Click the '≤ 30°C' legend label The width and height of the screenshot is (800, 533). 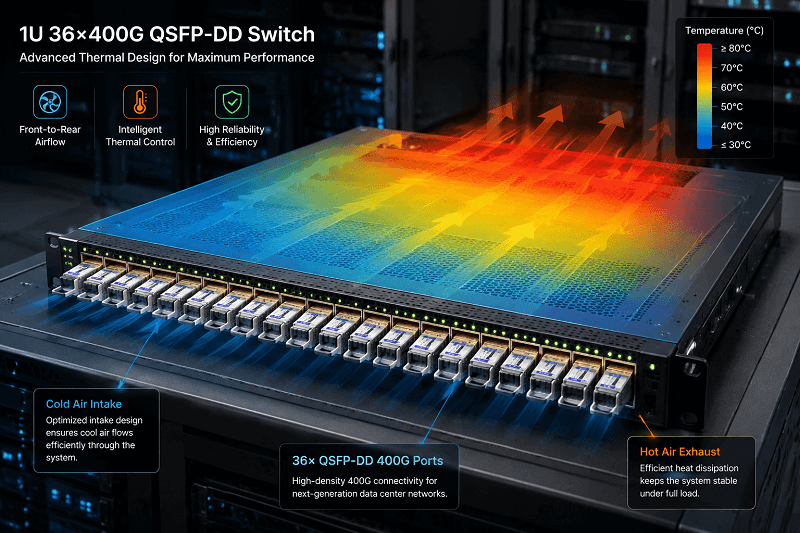pos(736,145)
